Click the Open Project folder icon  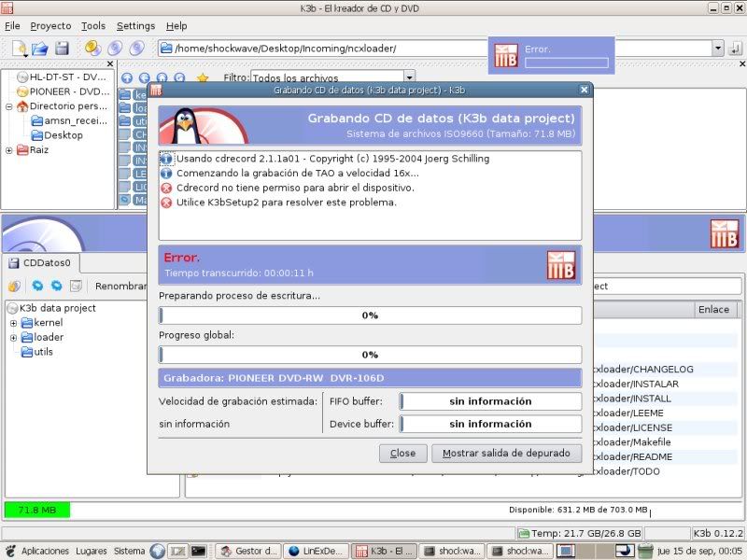(40, 49)
